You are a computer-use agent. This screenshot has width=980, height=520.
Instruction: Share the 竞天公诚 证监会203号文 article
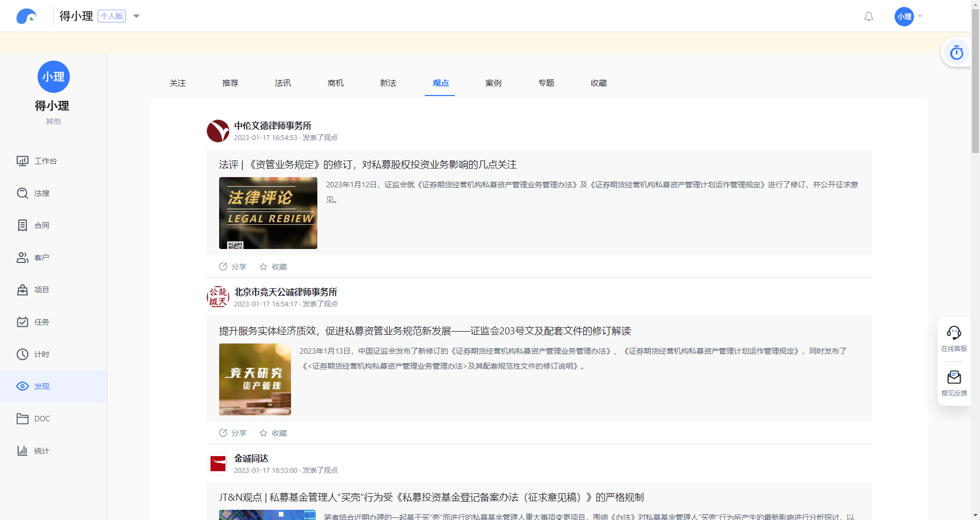233,433
